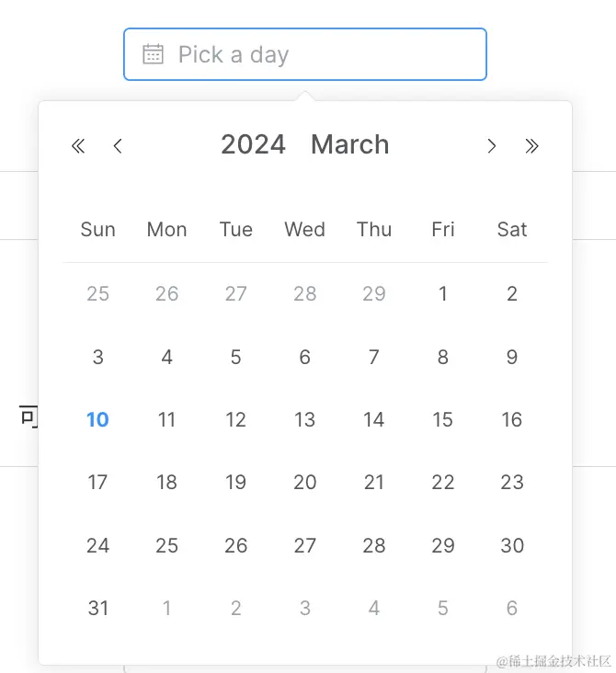This screenshot has height=673, width=616.
Task: Select February 25 from the previous month
Action: (x=97, y=293)
